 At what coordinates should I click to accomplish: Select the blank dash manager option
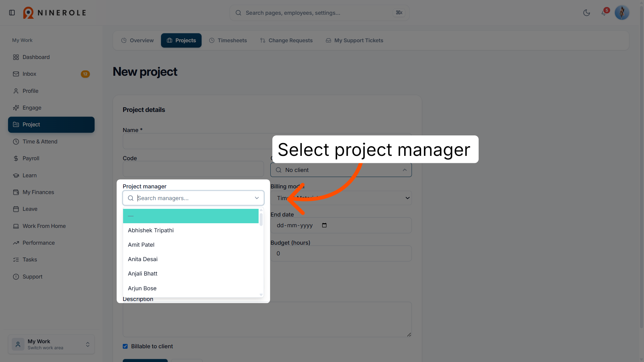click(x=191, y=216)
